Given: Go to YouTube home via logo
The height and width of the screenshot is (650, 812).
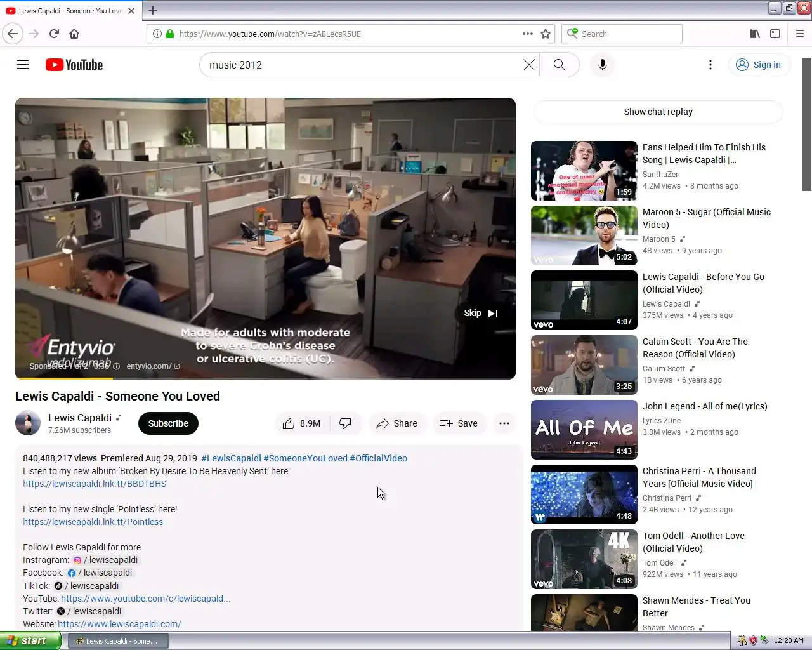Looking at the screenshot, I should pos(74,65).
